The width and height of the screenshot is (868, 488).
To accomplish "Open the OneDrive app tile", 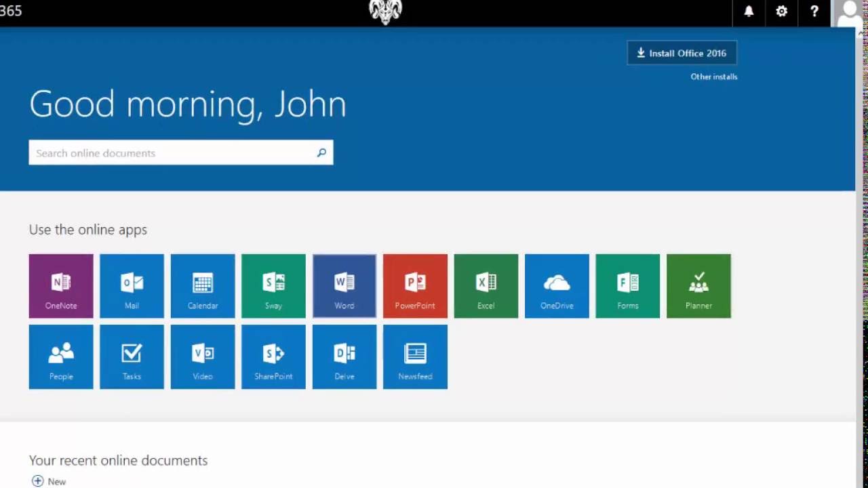I will pos(557,286).
